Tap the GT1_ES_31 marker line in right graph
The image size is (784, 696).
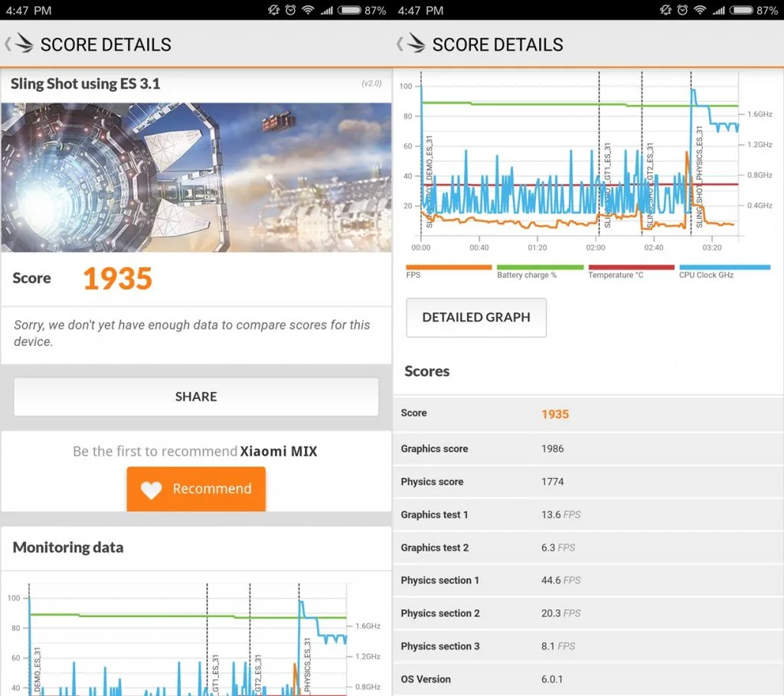[599, 153]
